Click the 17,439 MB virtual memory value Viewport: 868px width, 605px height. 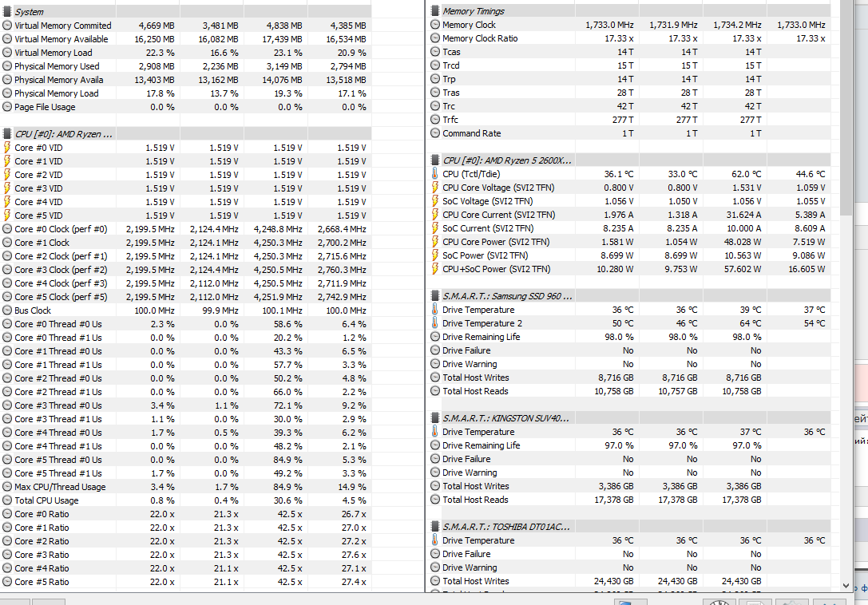pyautogui.click(x=284, y=39)
